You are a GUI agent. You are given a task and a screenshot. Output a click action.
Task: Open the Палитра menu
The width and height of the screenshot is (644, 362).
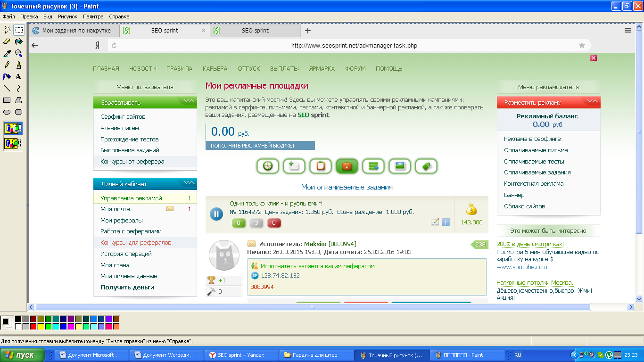click(93, 16)
